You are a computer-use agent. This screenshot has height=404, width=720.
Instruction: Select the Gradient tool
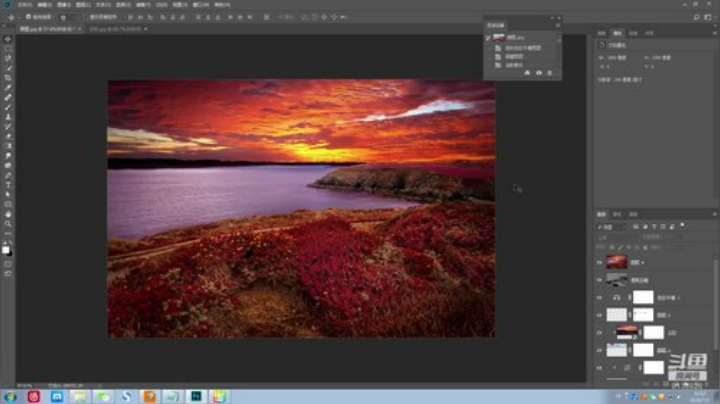pos(8,146)
